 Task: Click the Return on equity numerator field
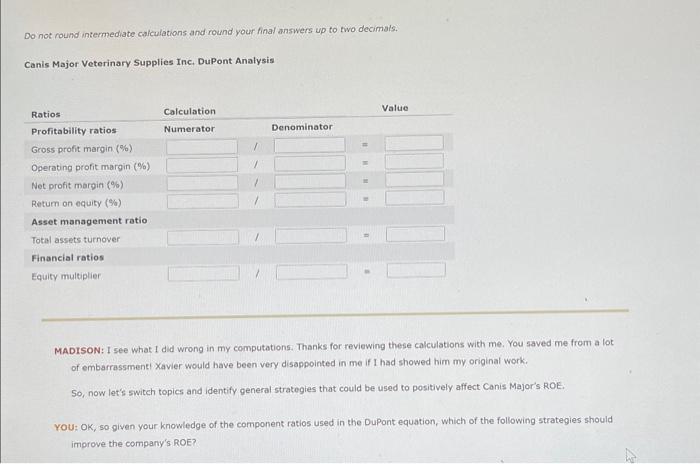tap(203, 201)
